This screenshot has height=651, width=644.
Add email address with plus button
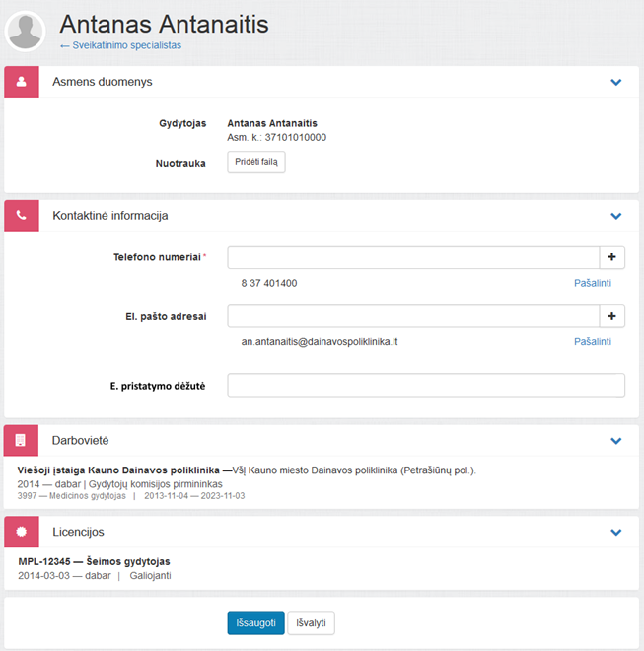(x=611, y=316)
